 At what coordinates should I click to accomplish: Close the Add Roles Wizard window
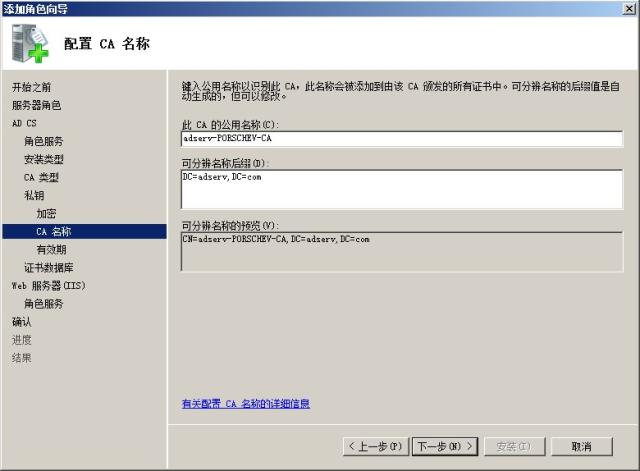click(629, 9)
